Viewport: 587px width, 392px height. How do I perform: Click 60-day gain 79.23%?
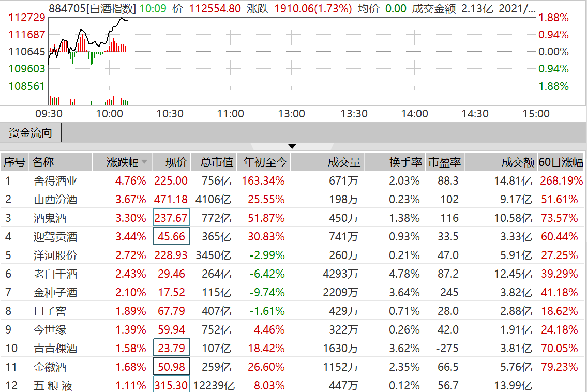click(x=559, y=367)
